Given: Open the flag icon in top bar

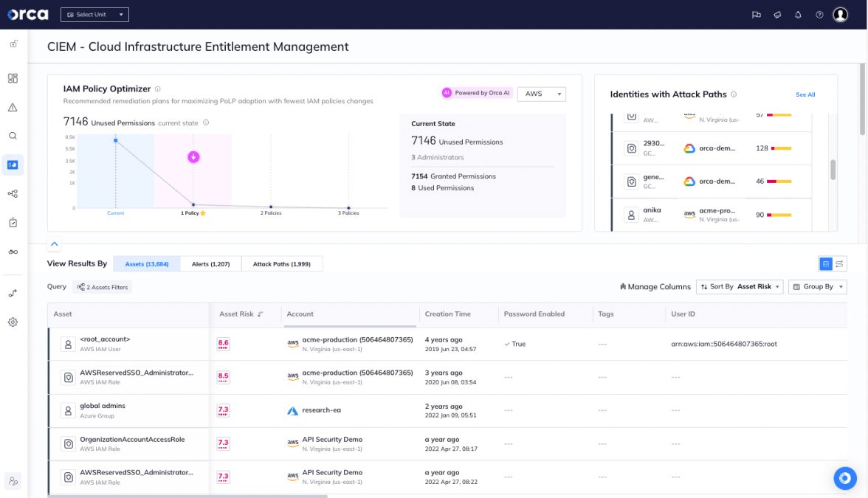Looking at the screenshot, I should pos(756,15).
